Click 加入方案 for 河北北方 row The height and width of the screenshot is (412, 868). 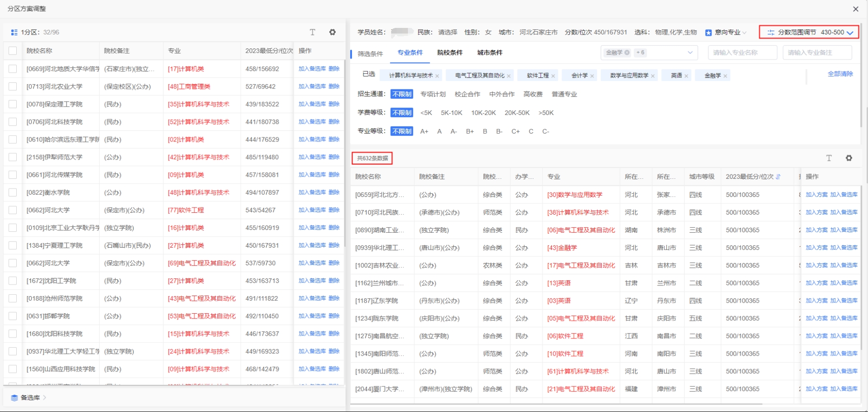pyautogui.click(x=817, y=195)
